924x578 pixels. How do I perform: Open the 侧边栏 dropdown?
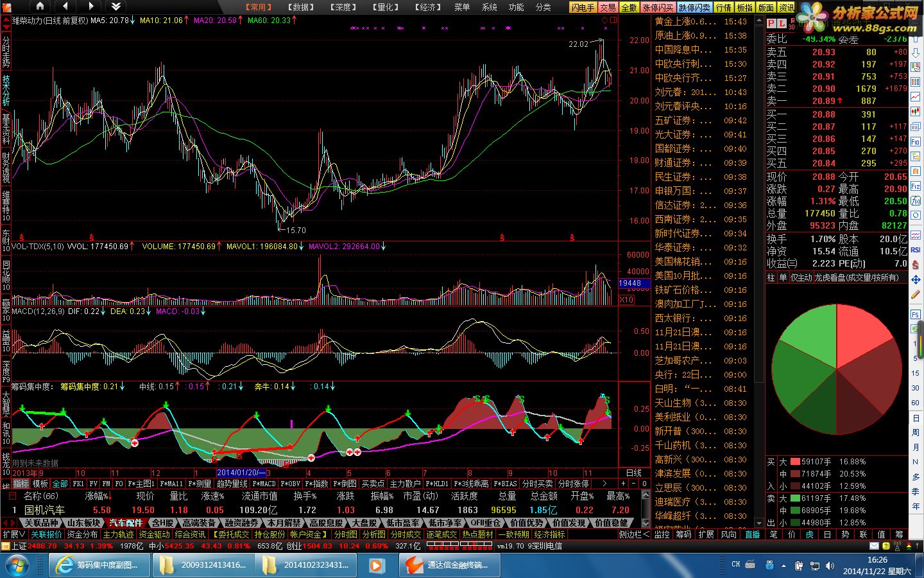pyautogui.click(x=633, y=534)
